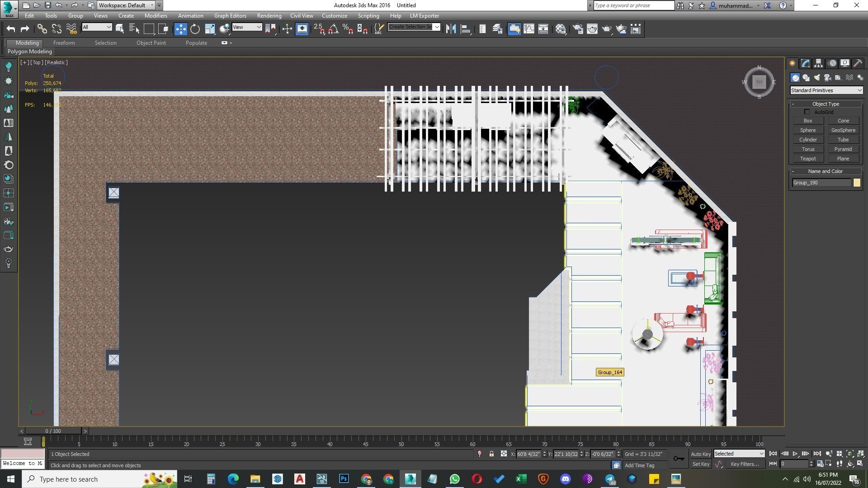
Task: Click the Mirror tool icon
Action: pyautogui.click(x=451, y=29)
